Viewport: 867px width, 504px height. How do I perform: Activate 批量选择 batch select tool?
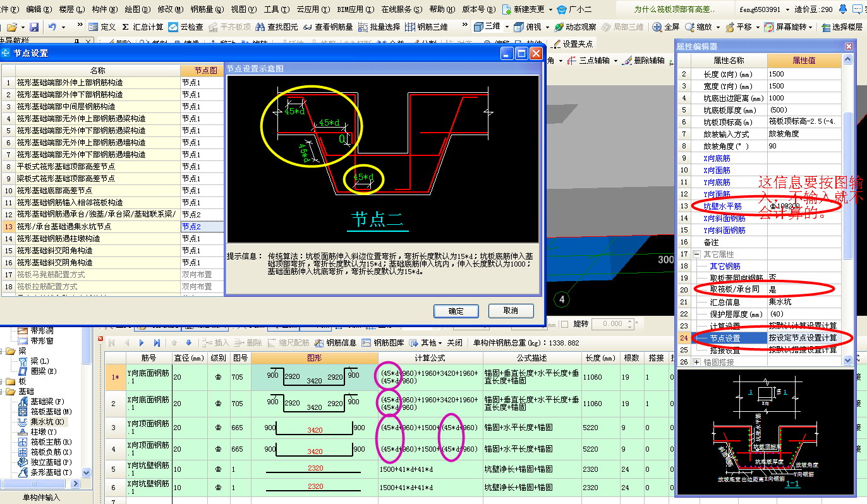[x=379, y=27]
